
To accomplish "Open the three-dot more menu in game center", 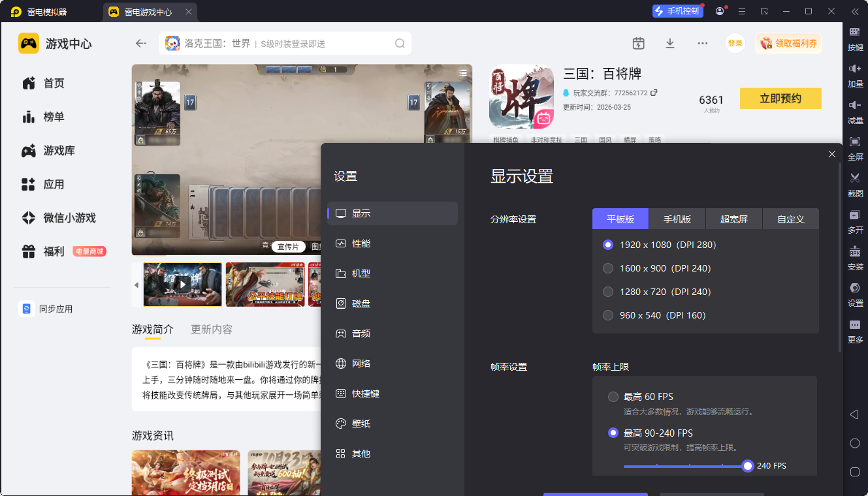I will click(x=702, y=43).
